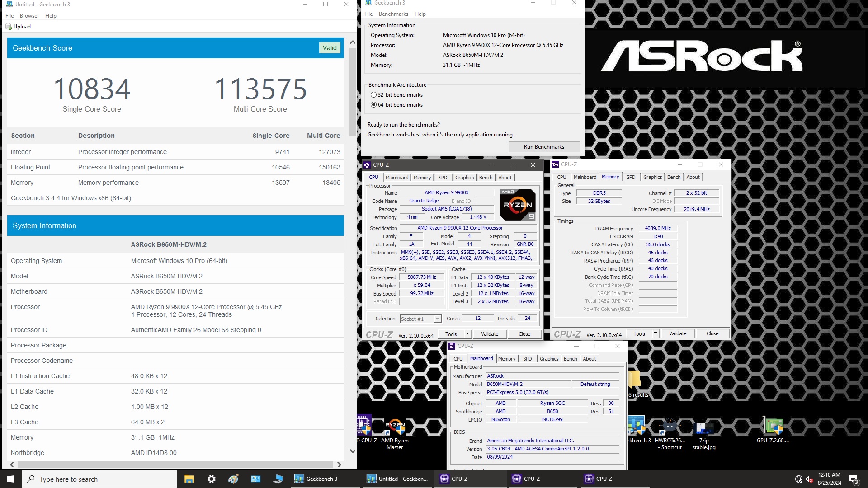The image size is (868, 488).
Task: Click Tools button in CPU-Z CPU window
Action: pos(451,334)
